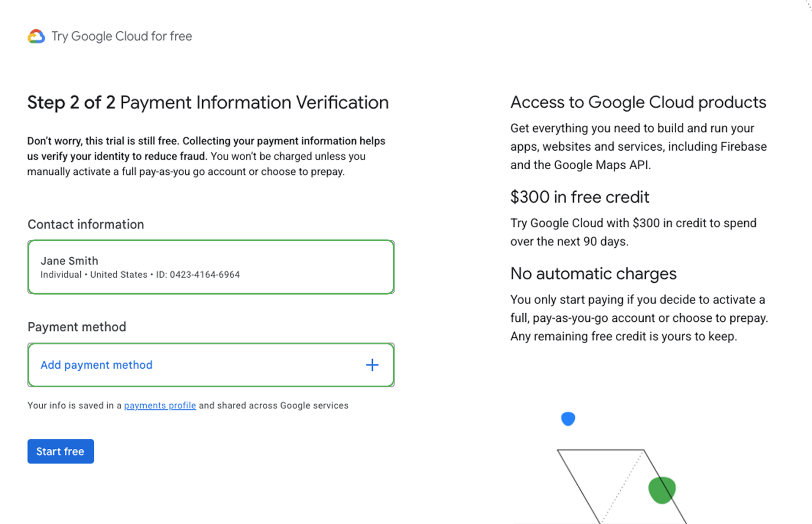Click the 'Try Google Cloud for free' header text
The image size is (812, 524).
(x=122, y=36)
